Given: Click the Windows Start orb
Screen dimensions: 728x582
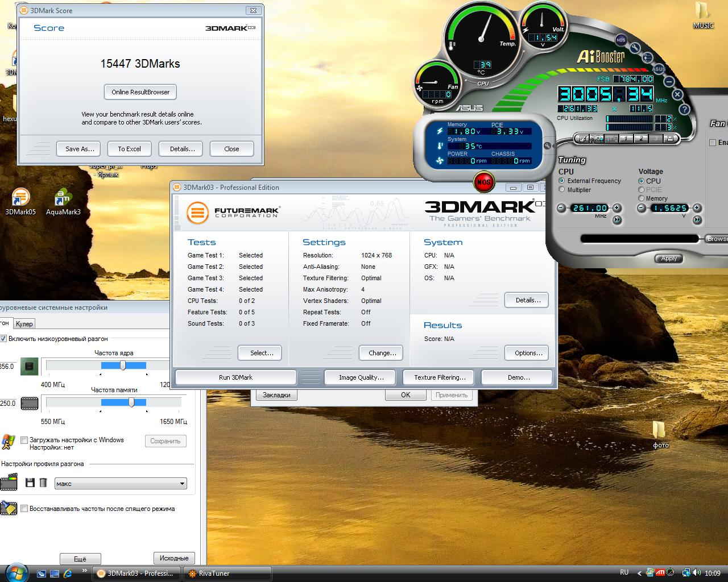Looking at the screenshot, I should point(15,572).
